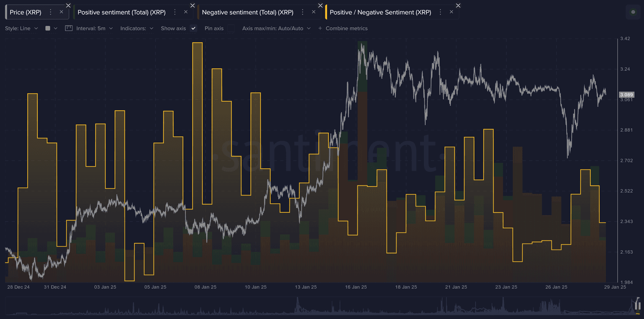644x319 pixels.
Task: Click Combine metrics button
Action: tap(343, 28)
